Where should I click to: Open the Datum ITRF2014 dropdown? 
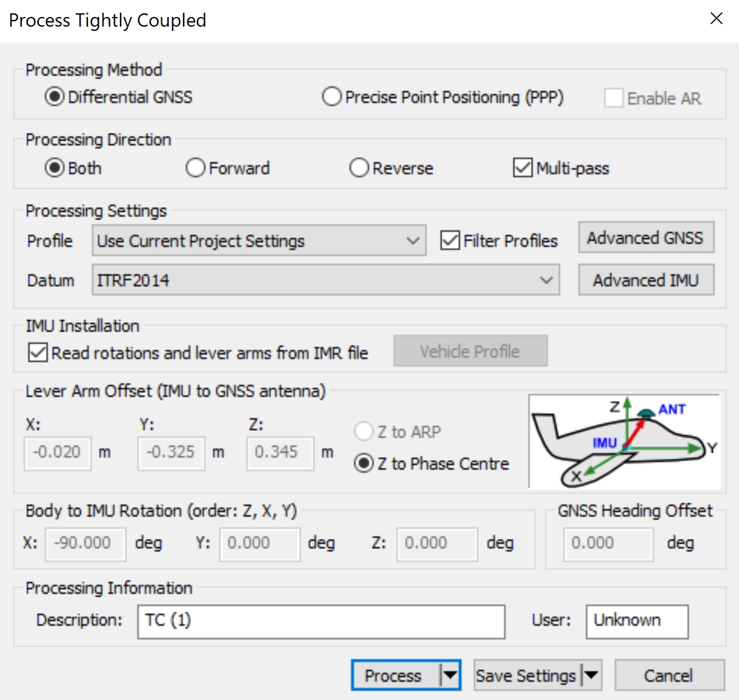(x=326, y=280)
